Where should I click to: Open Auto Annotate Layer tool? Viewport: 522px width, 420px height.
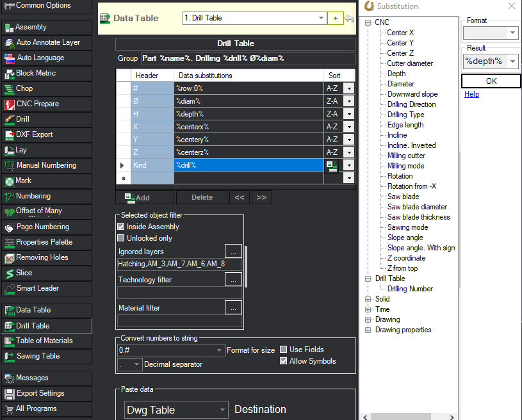coord(47,42)
